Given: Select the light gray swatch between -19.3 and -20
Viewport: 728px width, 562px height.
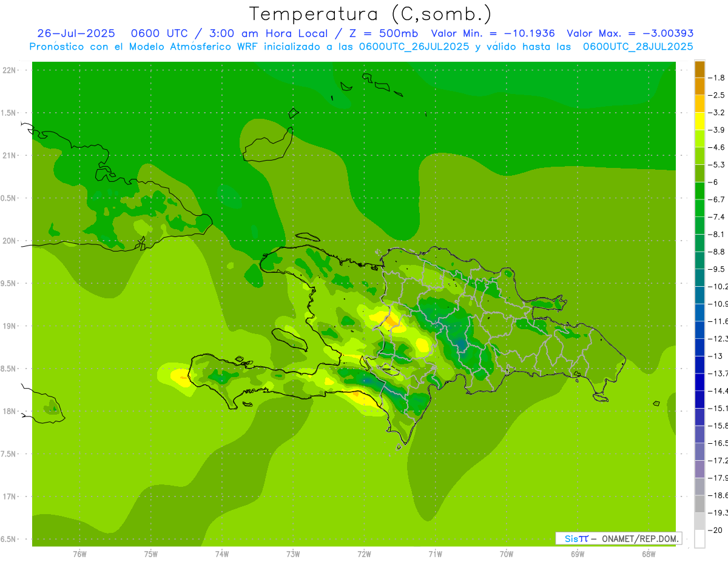Looking at the screenshot, I should [699, 521].
